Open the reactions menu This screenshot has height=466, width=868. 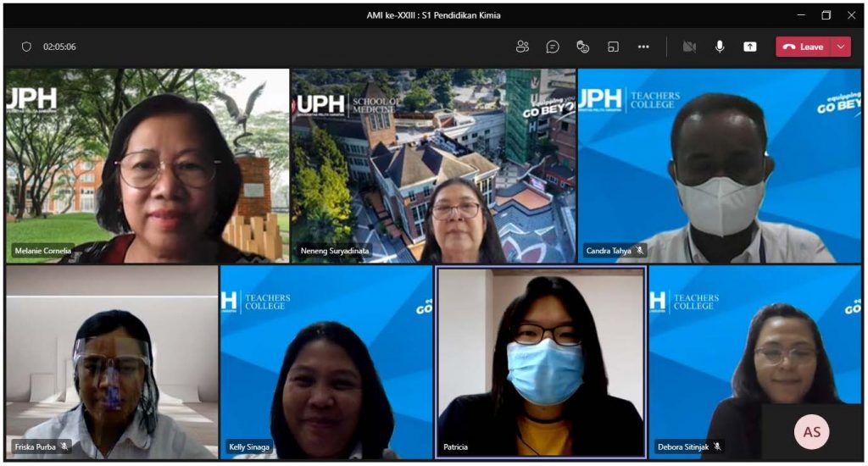coord(582,47)
